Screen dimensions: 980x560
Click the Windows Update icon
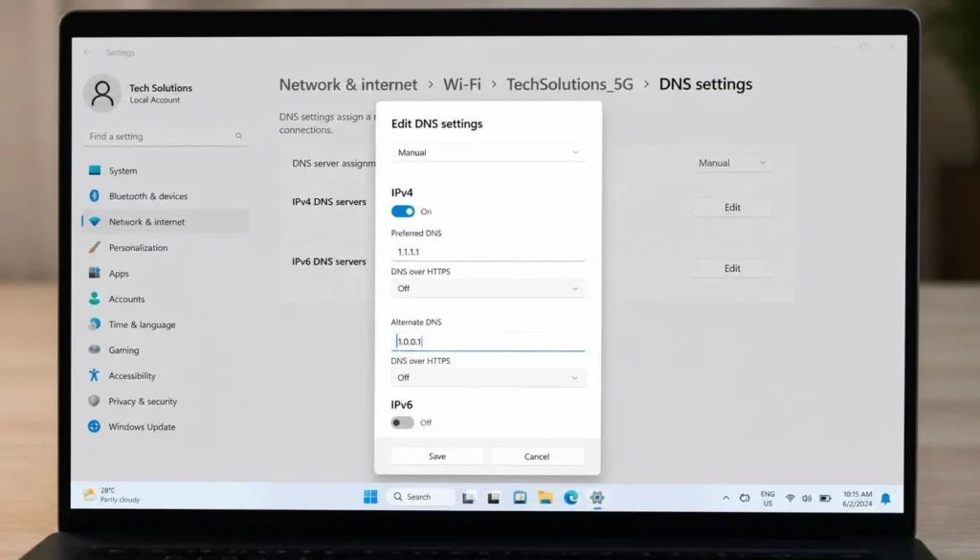95,426
